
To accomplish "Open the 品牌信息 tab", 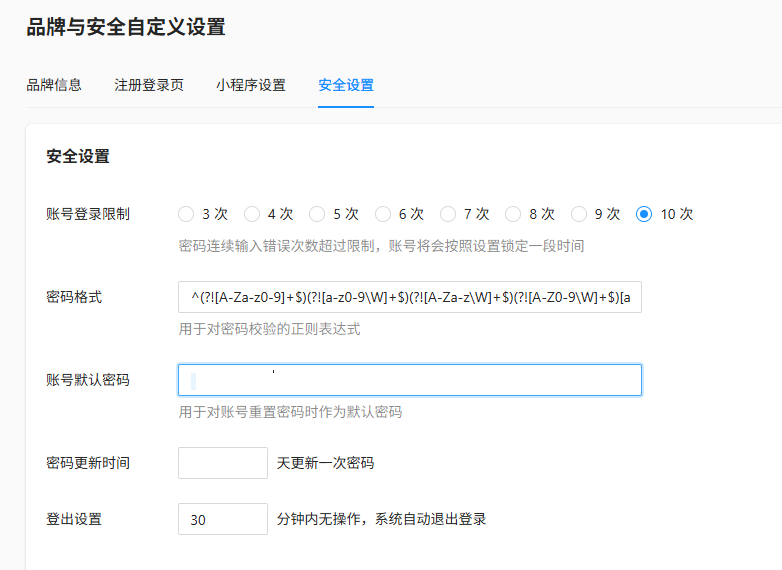I will [54, 85].
